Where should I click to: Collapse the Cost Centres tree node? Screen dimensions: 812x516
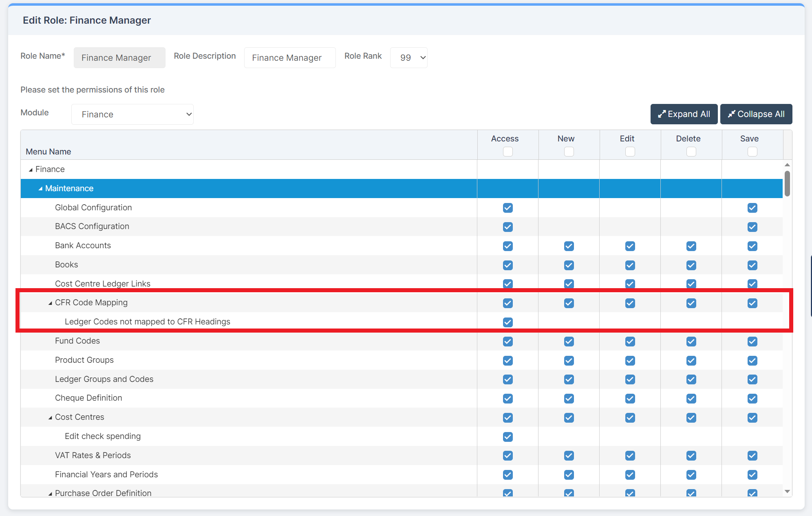tap(50, 417)
